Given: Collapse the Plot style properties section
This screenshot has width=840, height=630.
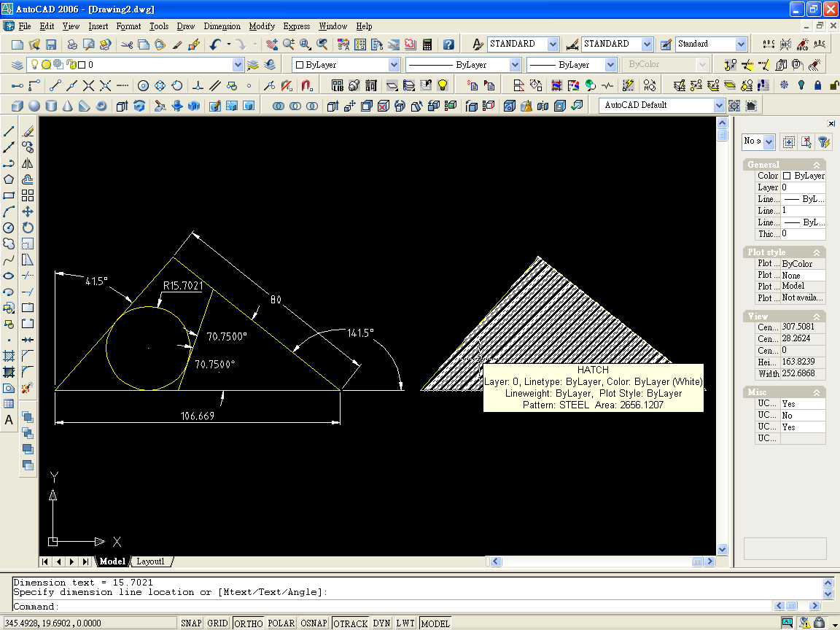Looking at the screenshot, I should pyautogui.click(x=817, y=252).
